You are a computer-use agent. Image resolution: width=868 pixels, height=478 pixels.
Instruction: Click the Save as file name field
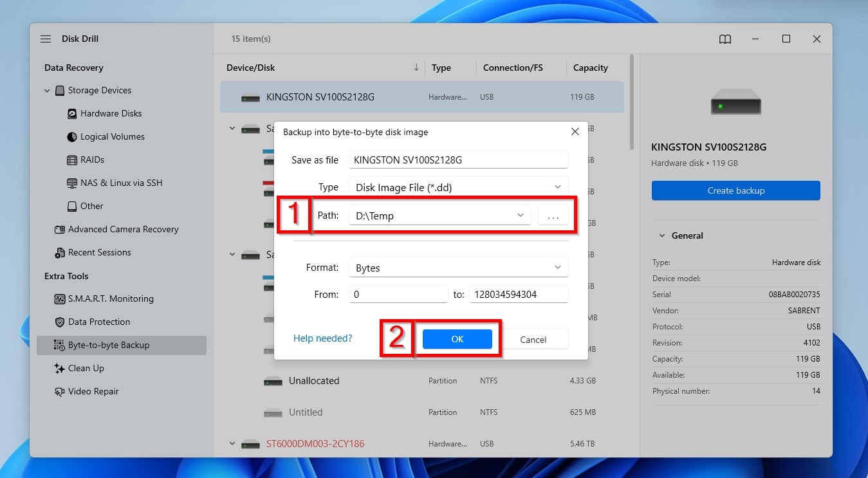[x=458, y=160]
